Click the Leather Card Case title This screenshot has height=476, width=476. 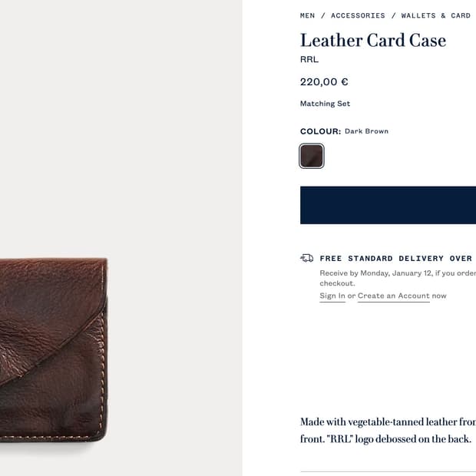click(373, 40)
